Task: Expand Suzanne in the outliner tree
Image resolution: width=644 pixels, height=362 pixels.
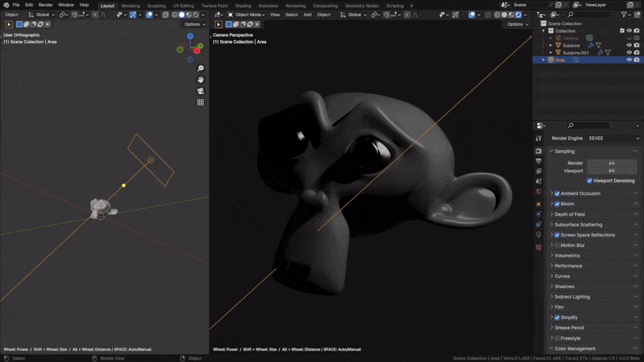Action: tap(550, 45)
